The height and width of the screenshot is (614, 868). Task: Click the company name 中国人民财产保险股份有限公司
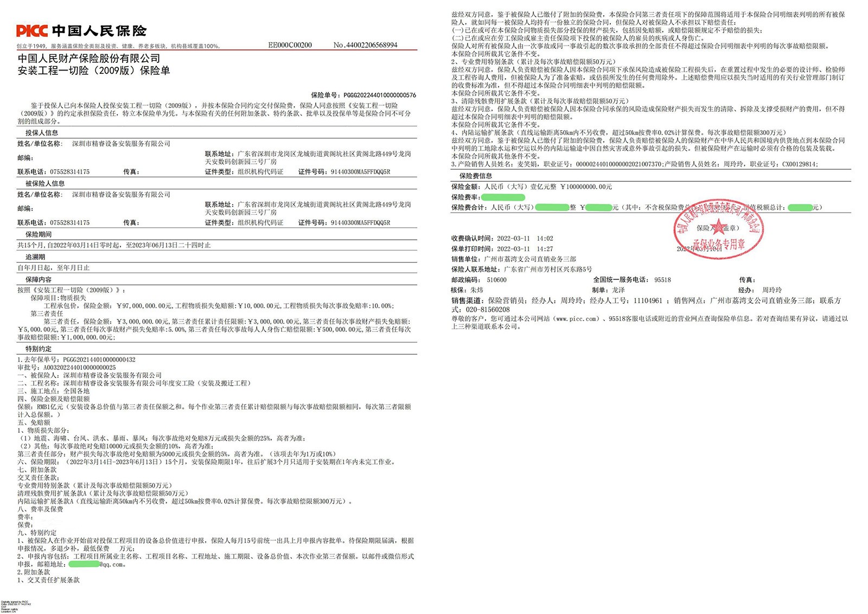pos(89,58)
